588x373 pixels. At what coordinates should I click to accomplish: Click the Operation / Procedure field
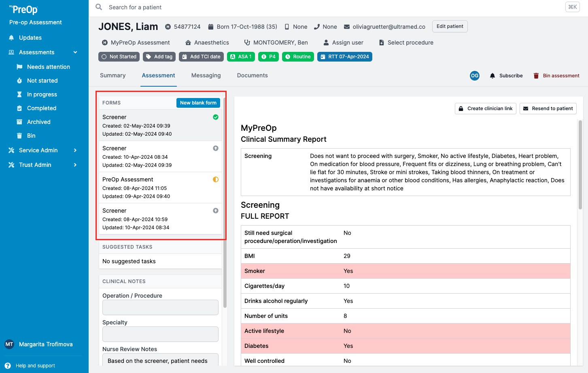point(160,307)
